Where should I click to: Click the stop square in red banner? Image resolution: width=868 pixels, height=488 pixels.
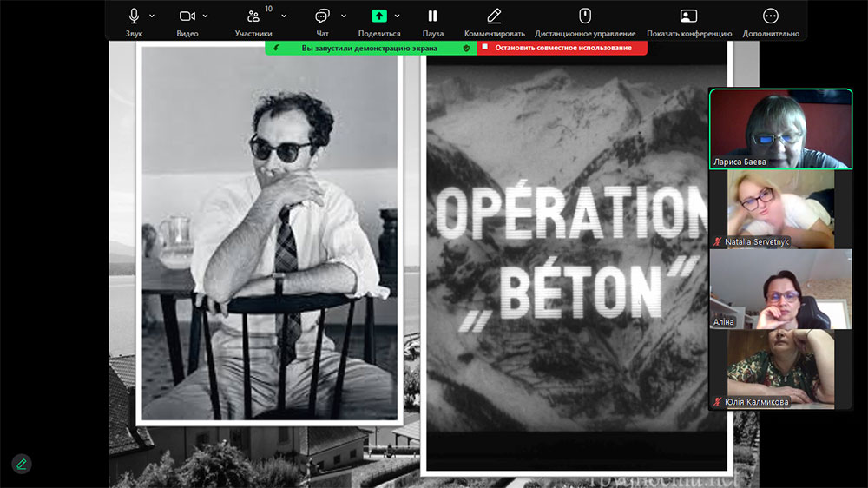coord(485,48)
